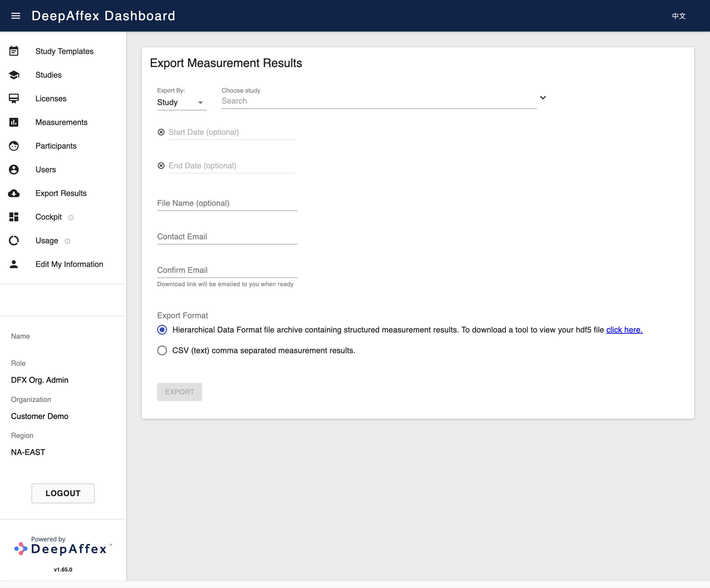The width and height of the screenshot is (710, 588).
Task: Click 'Download link will be emailed' hint text
Action: [x=225, y=284]
